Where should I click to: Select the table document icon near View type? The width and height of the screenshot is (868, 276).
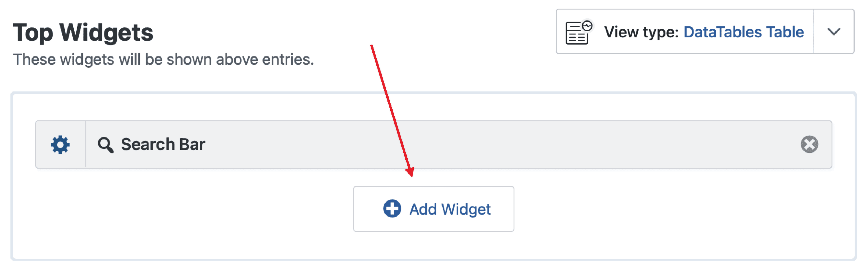point(577,32)
